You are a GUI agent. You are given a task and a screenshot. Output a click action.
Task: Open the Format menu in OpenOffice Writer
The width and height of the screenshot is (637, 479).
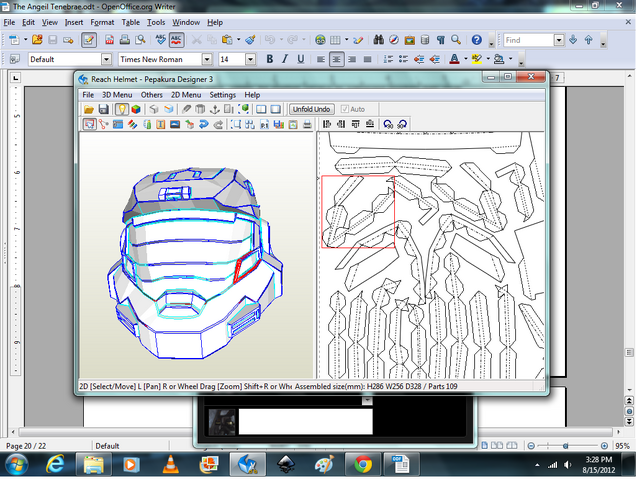pyautogui.click(x=102, y=22)
